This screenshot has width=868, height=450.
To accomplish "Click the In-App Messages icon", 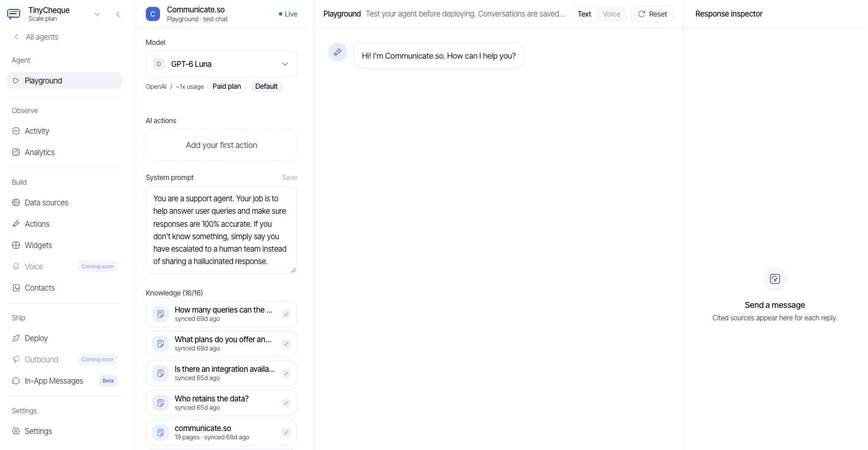I will tap(16, 381).
